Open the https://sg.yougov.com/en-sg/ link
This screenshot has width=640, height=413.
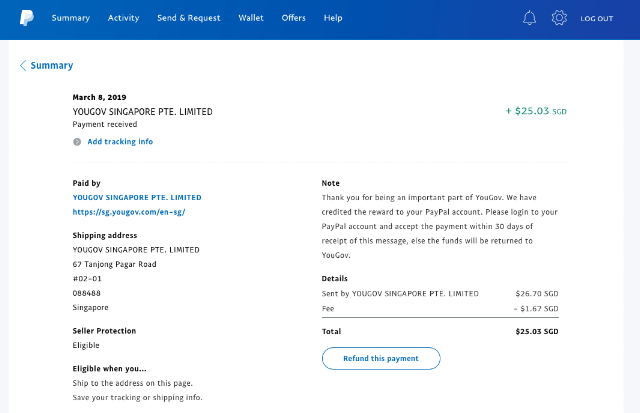(x=129, y=212)
